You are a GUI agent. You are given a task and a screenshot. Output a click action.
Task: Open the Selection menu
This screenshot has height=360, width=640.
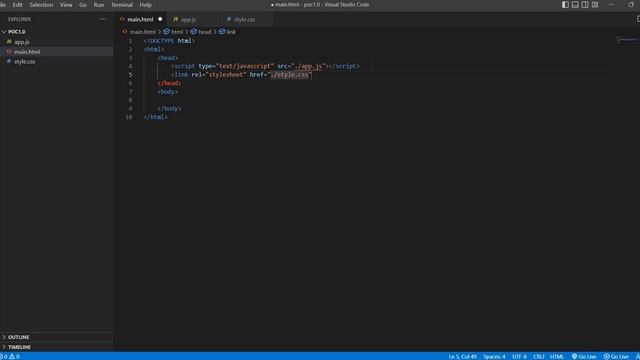[41, 5]
